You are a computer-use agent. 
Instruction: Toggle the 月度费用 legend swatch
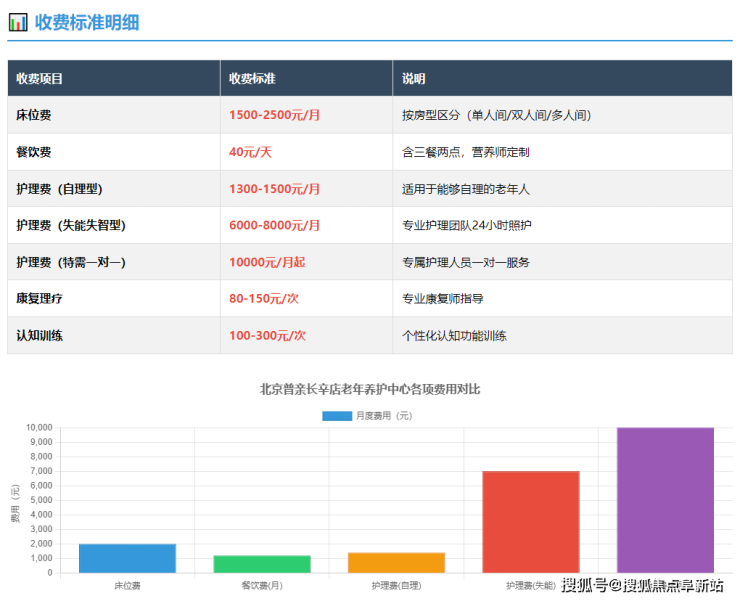[x=336, y=415]
